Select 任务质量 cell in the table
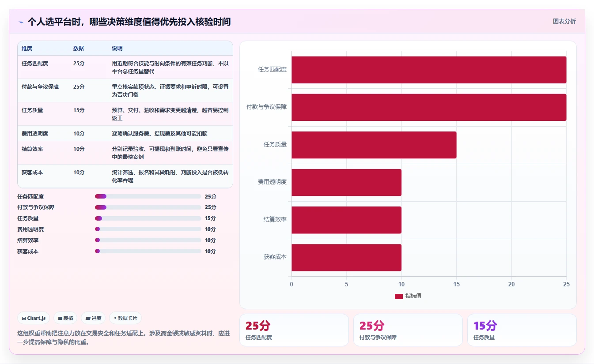The image size is (594, 364). 32,110
